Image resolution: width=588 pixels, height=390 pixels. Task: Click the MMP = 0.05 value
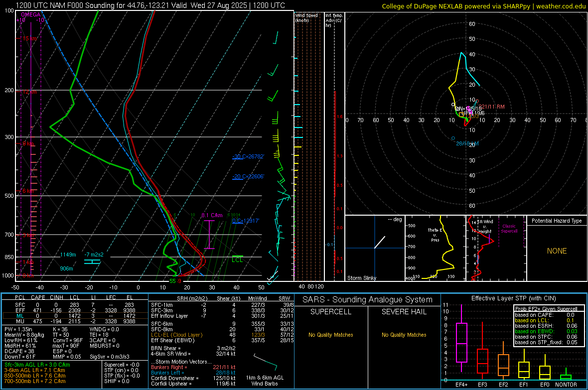pos(67,357)
